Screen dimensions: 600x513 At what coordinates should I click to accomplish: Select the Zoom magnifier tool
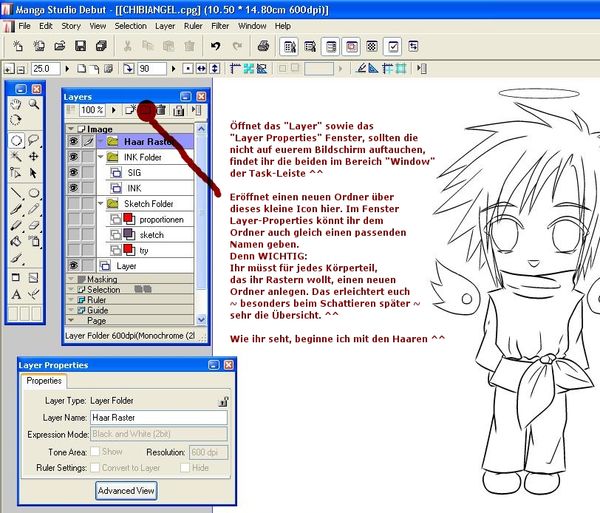34,104
